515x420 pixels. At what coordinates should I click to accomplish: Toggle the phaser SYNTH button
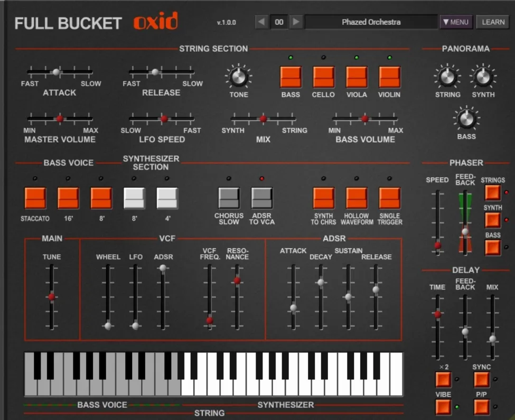point(493,220)
